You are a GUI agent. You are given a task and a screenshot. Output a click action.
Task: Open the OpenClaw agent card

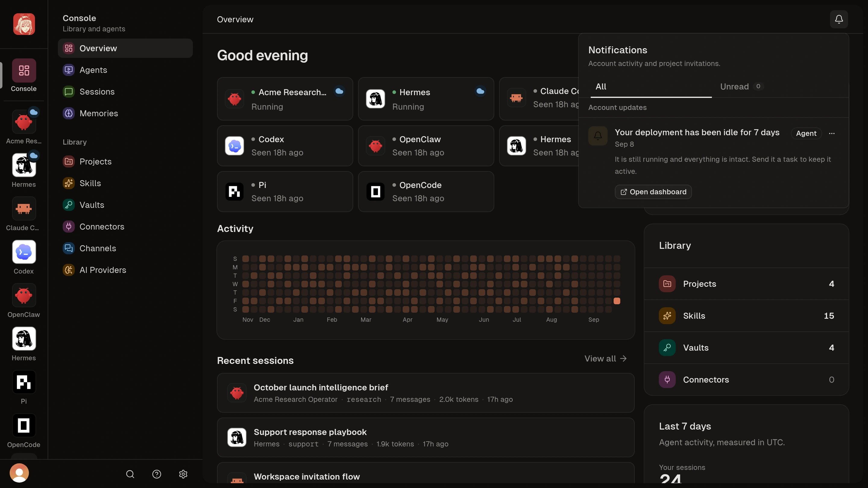[x=426, y=146]
